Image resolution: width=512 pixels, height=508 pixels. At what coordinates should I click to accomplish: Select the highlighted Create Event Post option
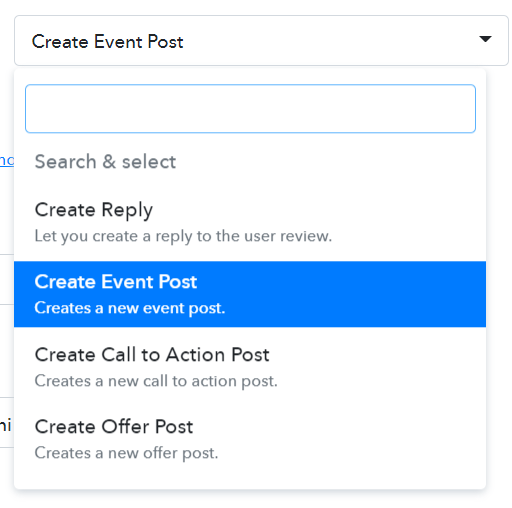pyautogui.click(x=250, y=294)
